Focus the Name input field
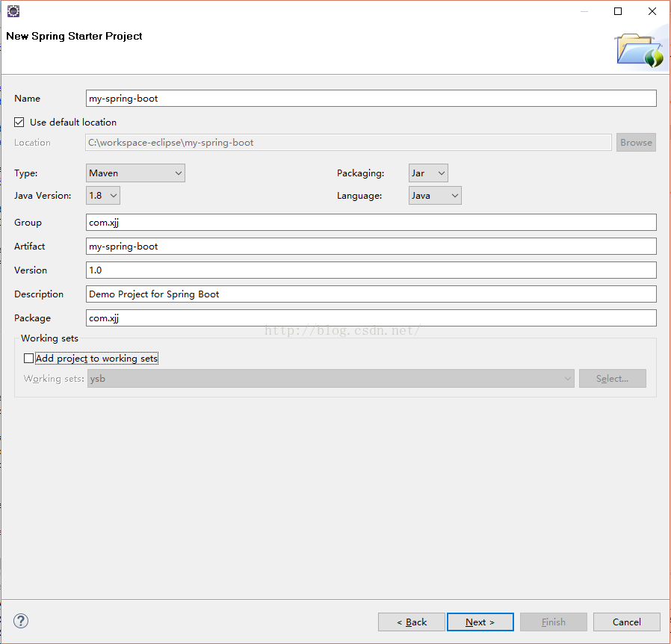 click(x=371, y=99)
